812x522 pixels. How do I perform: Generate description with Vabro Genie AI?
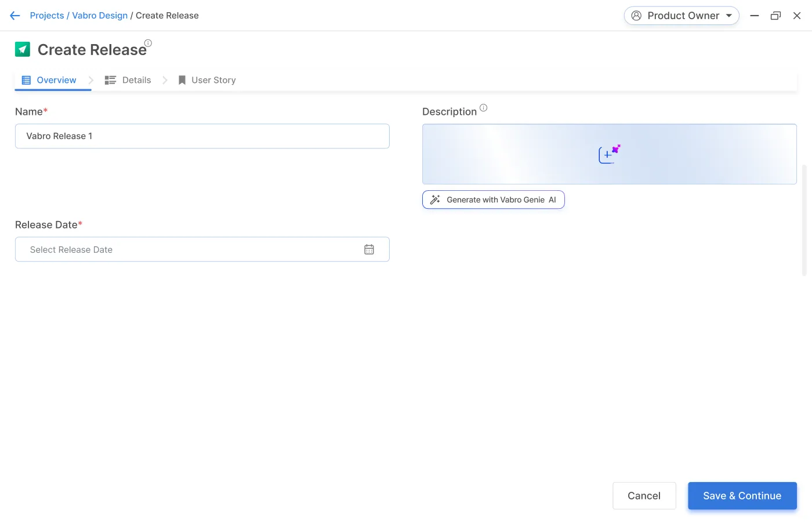coord(493,200)
